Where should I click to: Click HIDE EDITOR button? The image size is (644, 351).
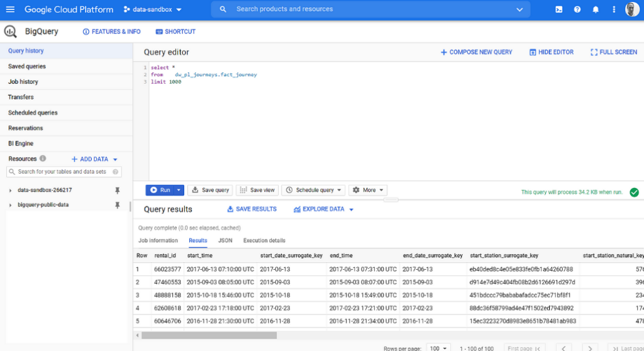coord(552,52)
